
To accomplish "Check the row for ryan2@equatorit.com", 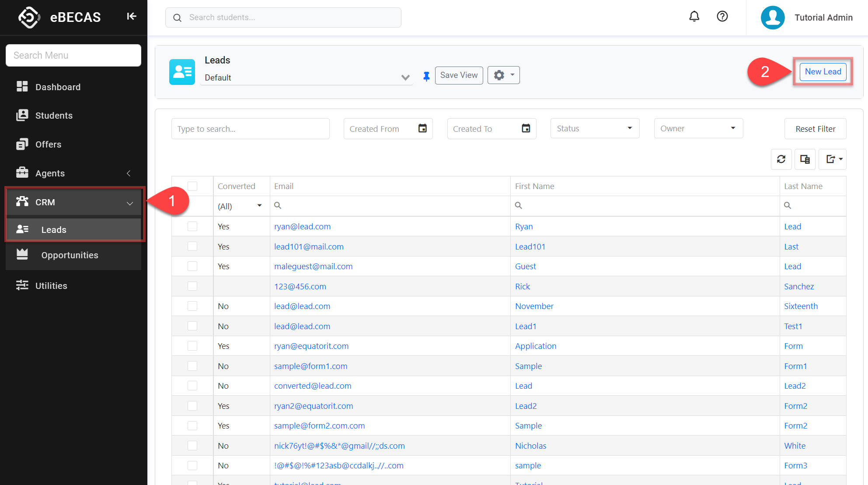I will click(192, 406).
